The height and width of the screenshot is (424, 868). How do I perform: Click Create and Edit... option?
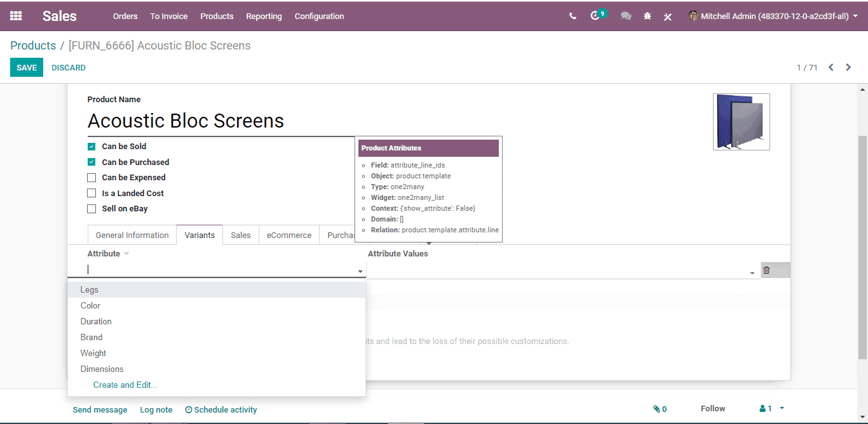(x=125, y=385)
